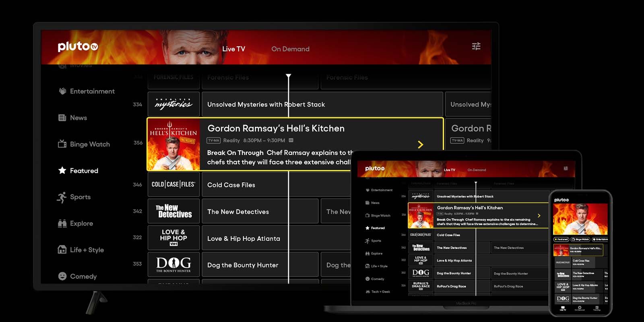
Task: Expand Hell's Kitchen details arrow on the laptop
Action: (539, 216)
